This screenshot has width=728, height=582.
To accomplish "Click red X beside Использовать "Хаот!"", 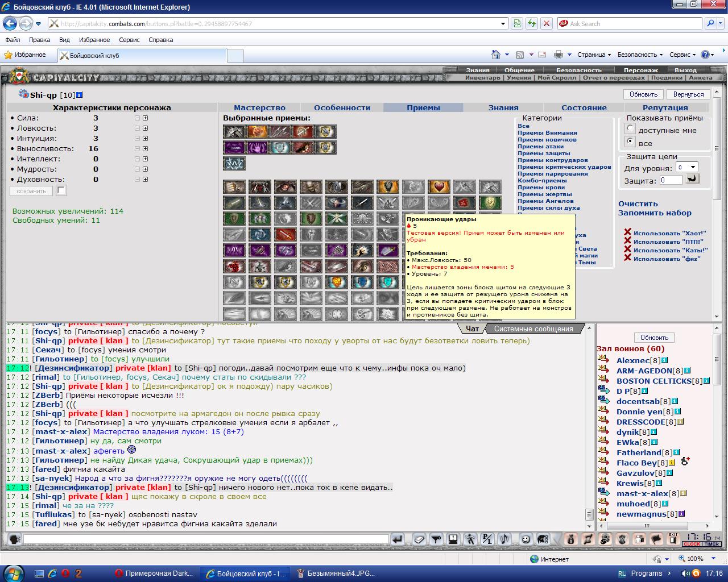I will [x=627, y=232].
